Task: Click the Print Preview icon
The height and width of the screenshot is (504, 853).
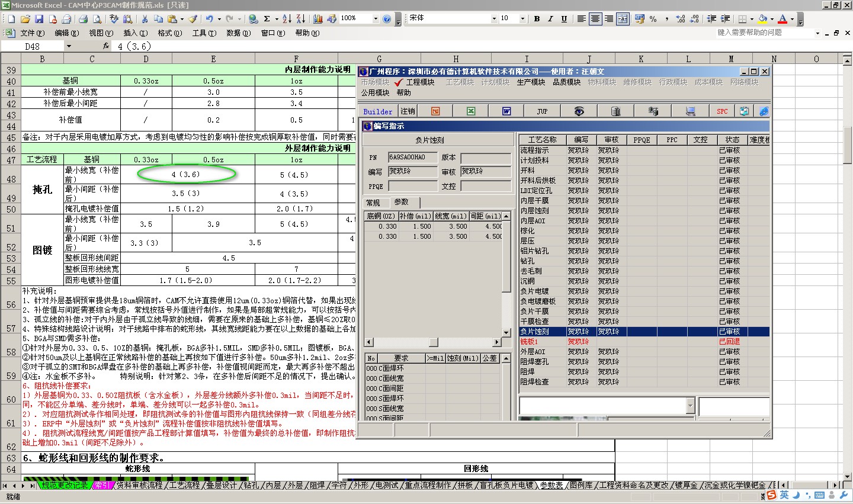Action: [97, 19]
